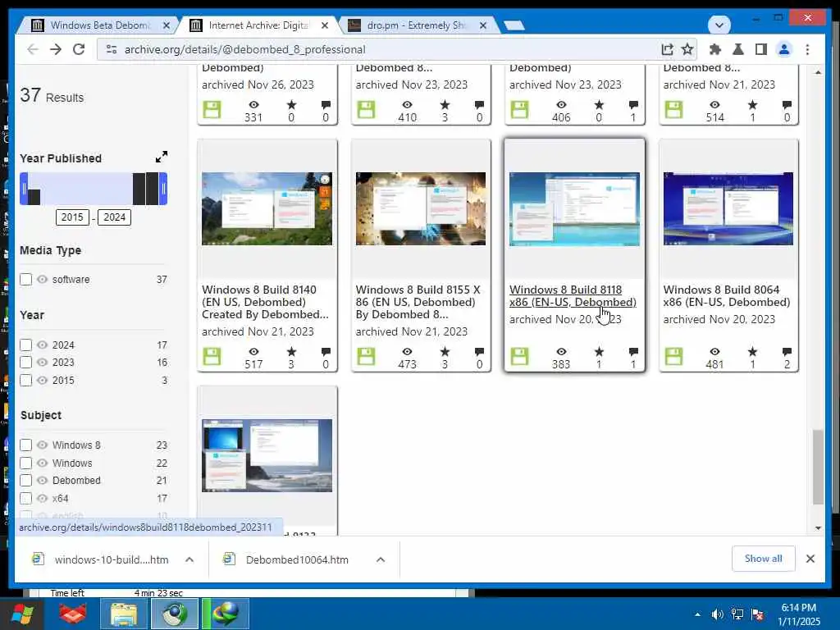The width and height of the screenshot is (840, 630).
Task: Open the red taskbar application icon
Action: tap(73, 614)
